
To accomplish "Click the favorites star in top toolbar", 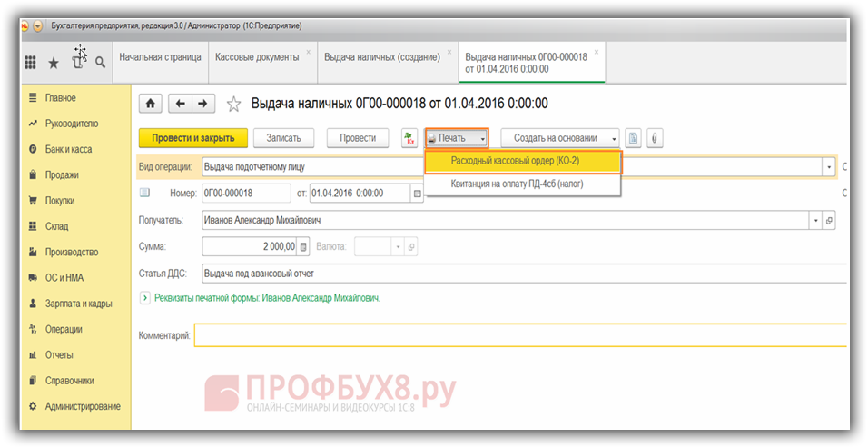I will point(54,63).
